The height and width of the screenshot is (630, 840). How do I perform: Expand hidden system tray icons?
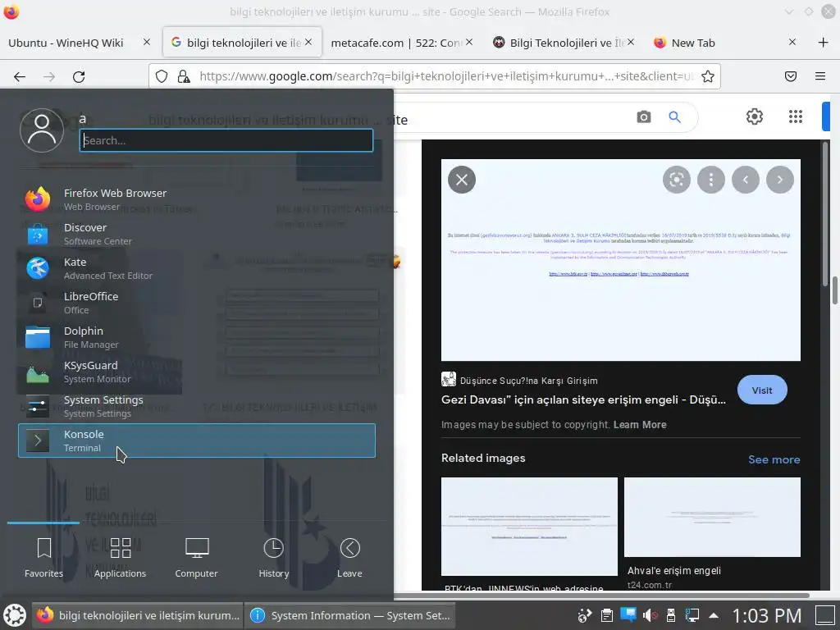pos(714,615)
